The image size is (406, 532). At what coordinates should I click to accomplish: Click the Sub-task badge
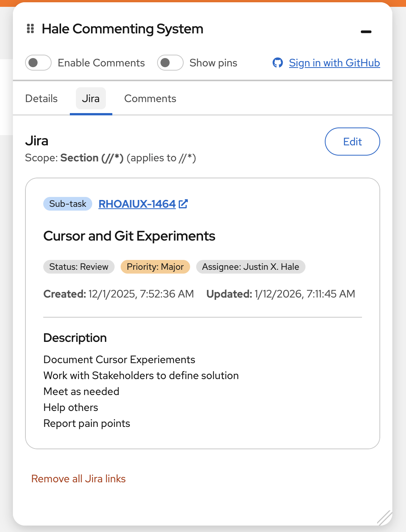point(68,204)
